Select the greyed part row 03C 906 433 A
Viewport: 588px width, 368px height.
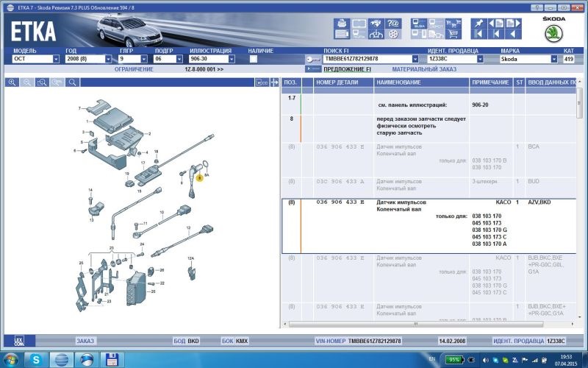[429, 188]
